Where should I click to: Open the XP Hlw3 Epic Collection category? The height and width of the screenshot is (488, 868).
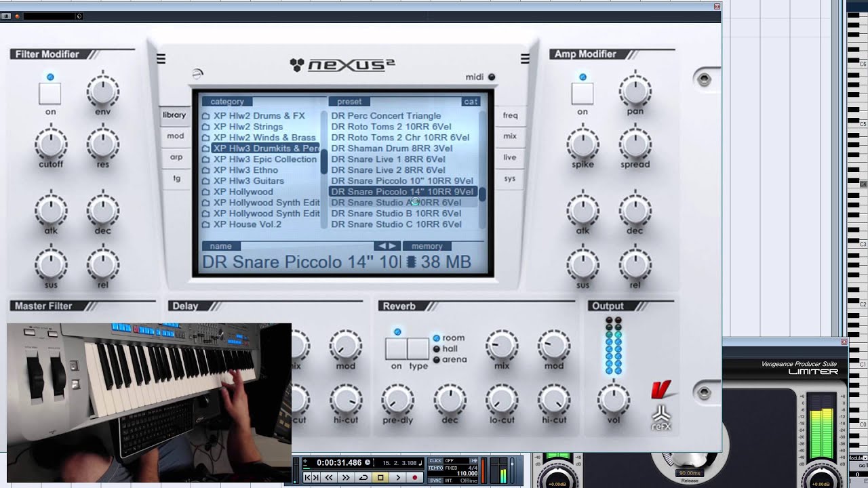click(260, 159)
